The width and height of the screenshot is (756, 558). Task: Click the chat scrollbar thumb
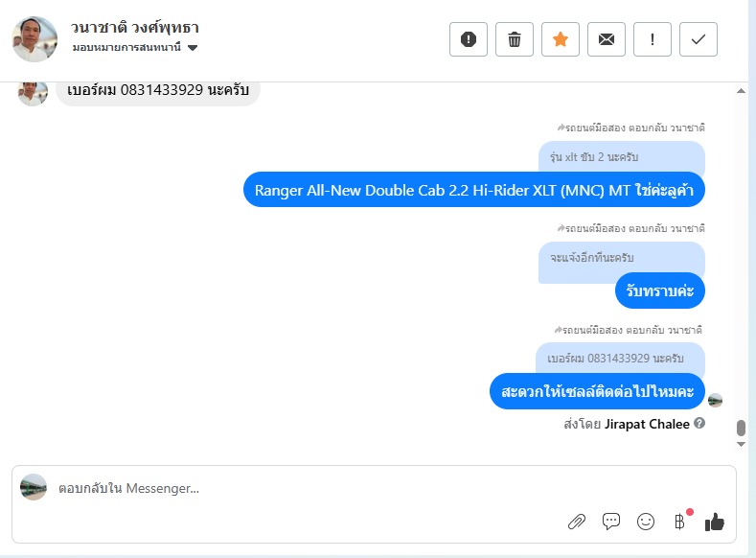click(741, 428)
